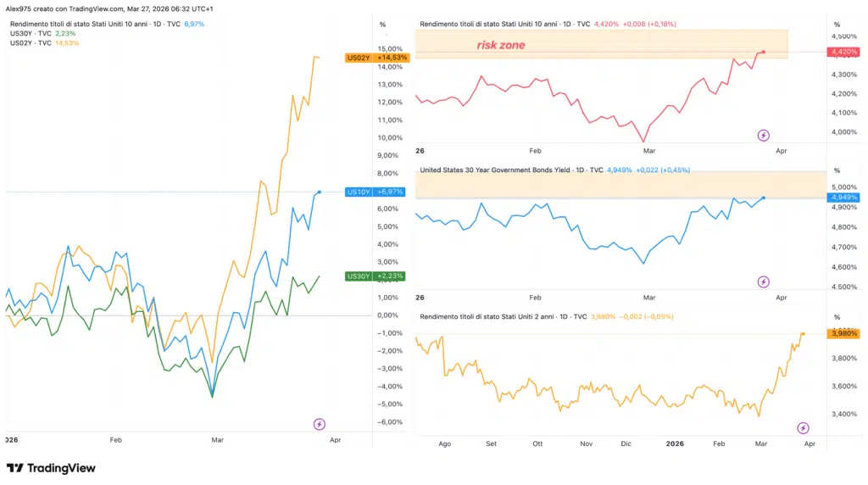Screen dimensions: 868x485
Task: Select the green US30Y price tag
Action: pos(376,276)
